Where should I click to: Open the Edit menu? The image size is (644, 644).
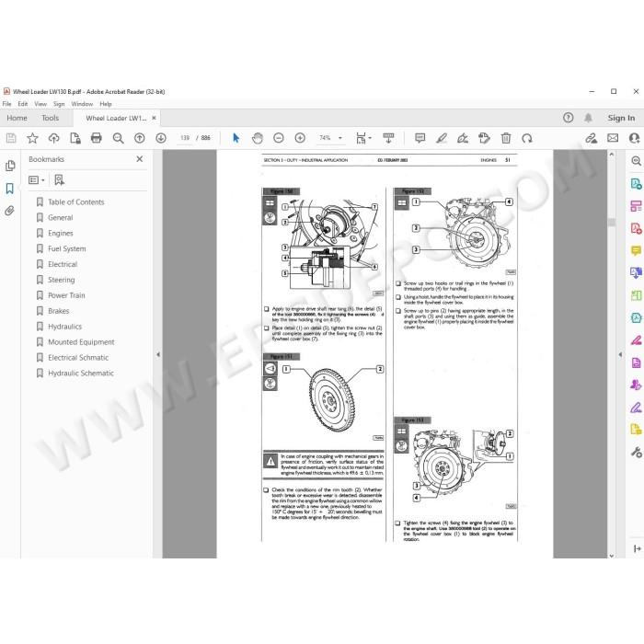[23, 104]
